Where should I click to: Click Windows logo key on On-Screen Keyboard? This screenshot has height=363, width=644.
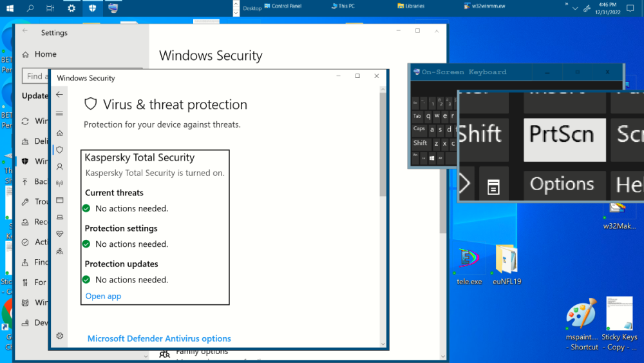click(x=431, y=158)
